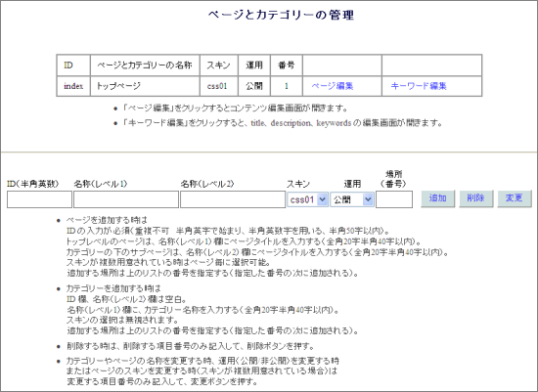Screen dimensions: 538x392
Task: Click the ページを追加する時は instruction heading
Action: point(107,220)
